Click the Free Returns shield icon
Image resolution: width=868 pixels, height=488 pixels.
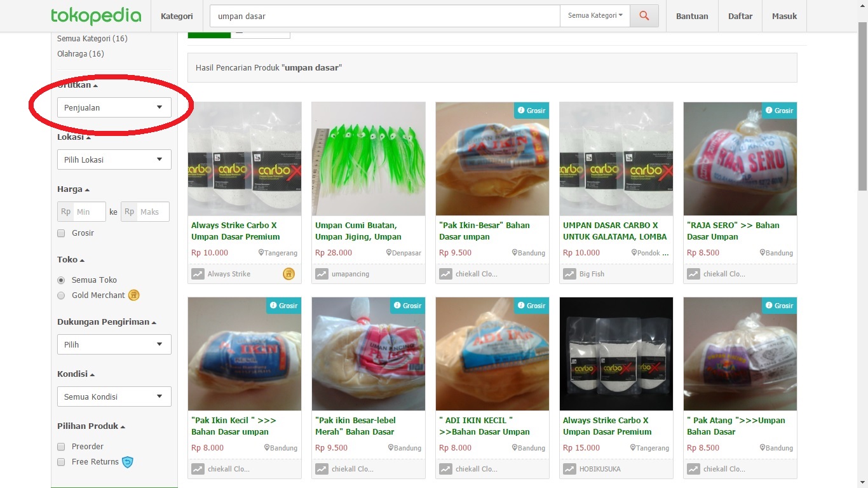click(x=128, y=462)
